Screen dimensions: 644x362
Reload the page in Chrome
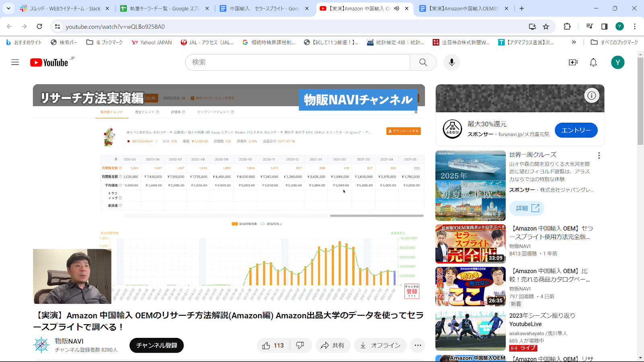click(x=39, y=27)
